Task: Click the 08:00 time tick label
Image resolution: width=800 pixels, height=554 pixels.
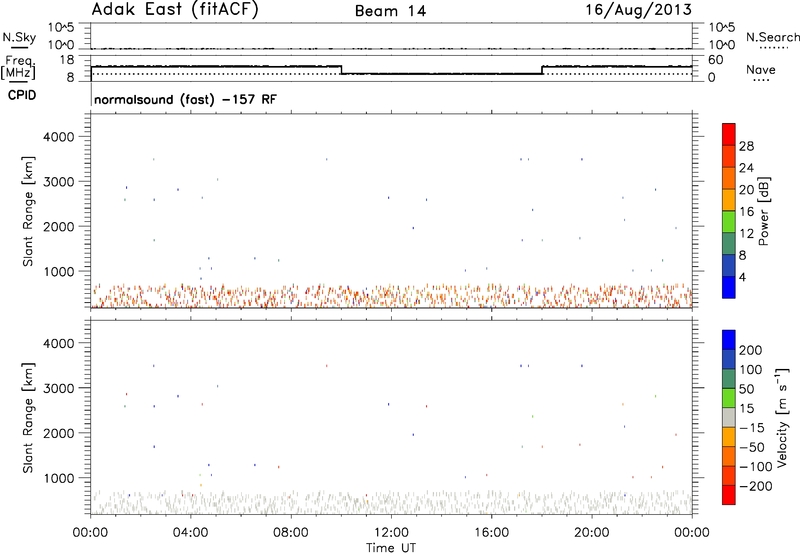Action: [x=291, y=533]
